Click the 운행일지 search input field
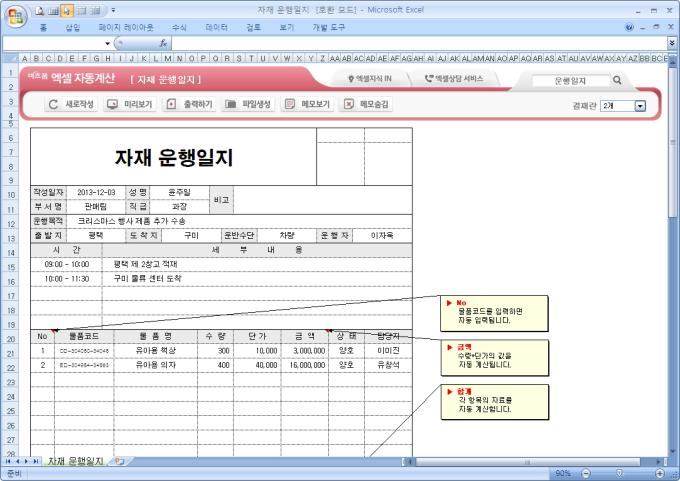This screenshot has width=680, height=481. pos(569,80)
